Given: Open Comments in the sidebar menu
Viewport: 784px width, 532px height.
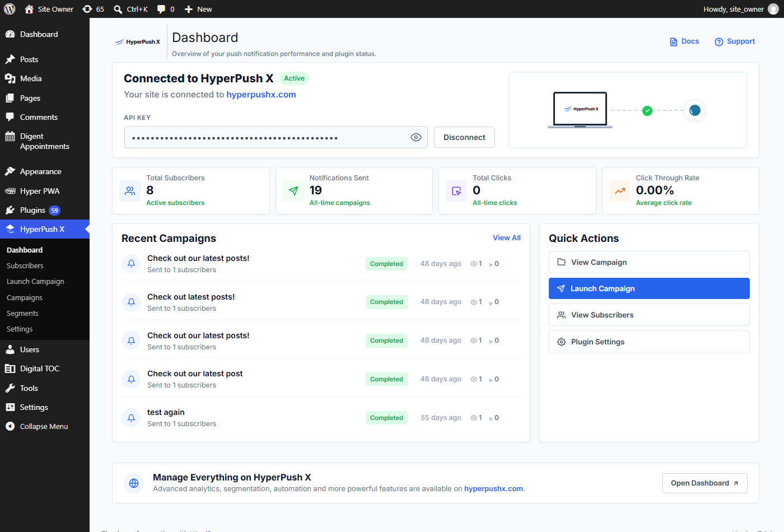Looking at the screenshot, I should (x=45, y=117).
